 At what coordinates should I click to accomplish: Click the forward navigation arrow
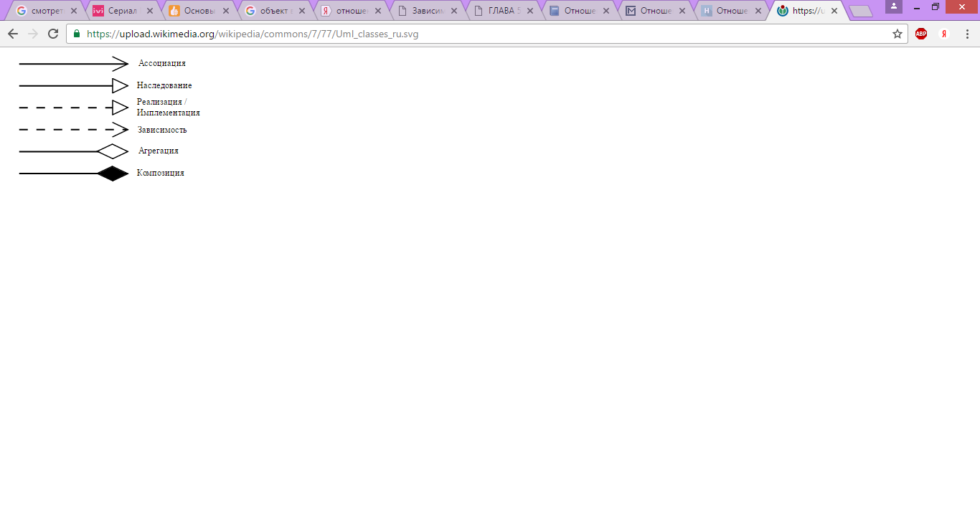[33, 34]
